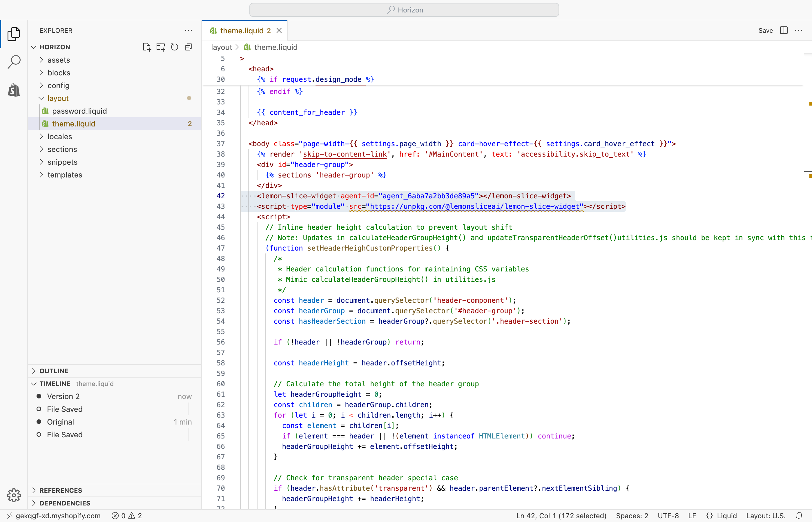Viewport: 812px width, 522px height.
Task: Open the notifications bell in the status bar
Action: click(799, 516)
